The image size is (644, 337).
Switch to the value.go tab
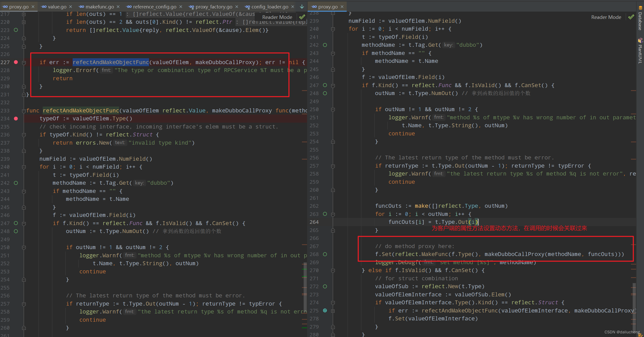point(57,7)
